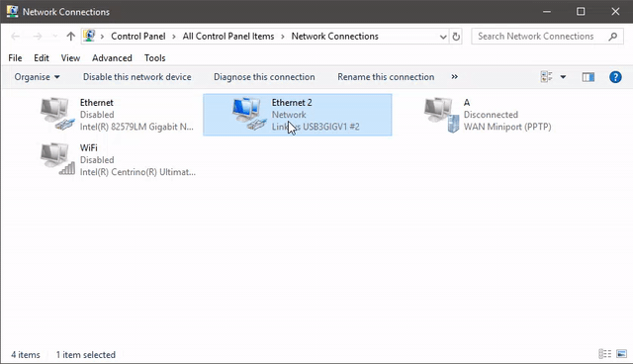Click Diagnose this connection
This screenshot has width=633, height=364.
264,77
